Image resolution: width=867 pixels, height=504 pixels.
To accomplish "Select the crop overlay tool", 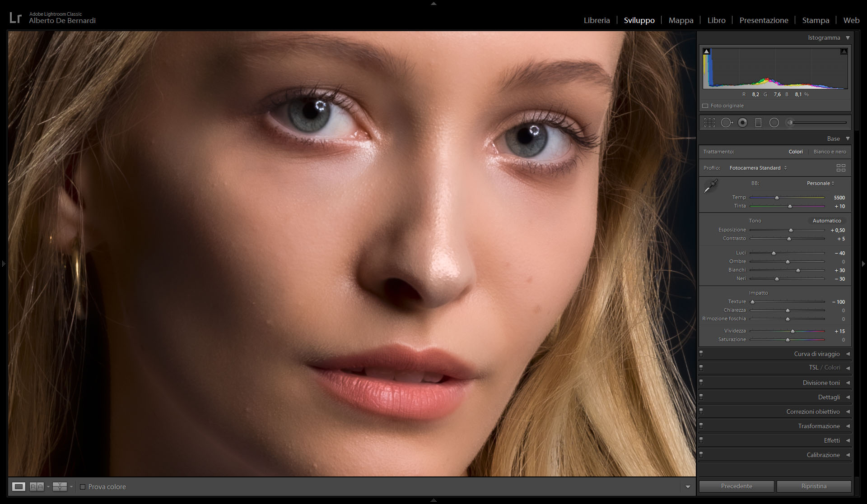I will (x=709, y=123).
